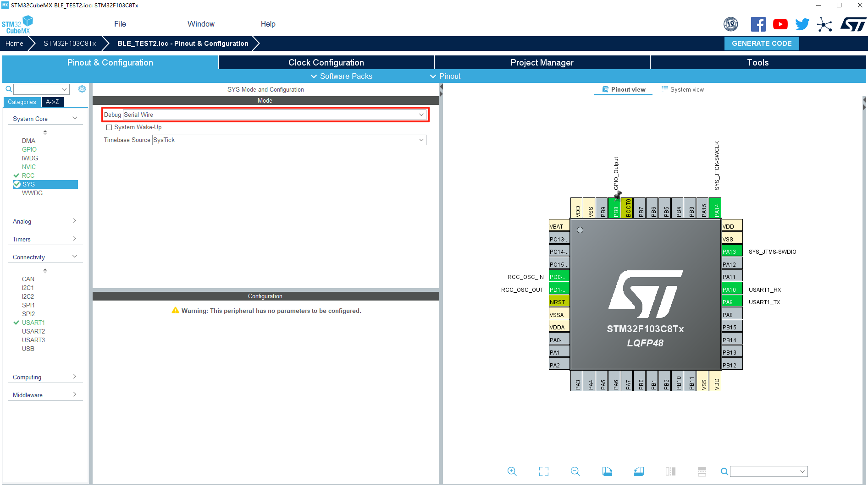Open the category settings gear icon

tap(82, 89)
